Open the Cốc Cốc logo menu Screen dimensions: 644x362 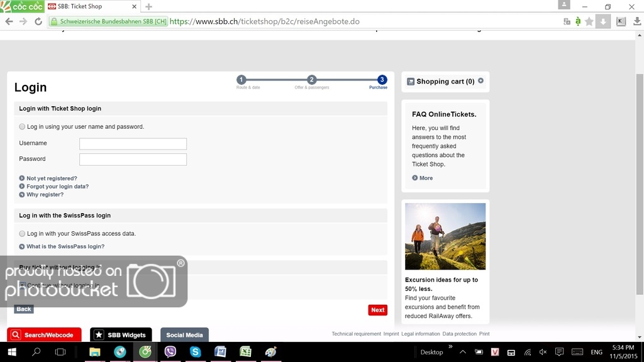(x=22, y=6)
